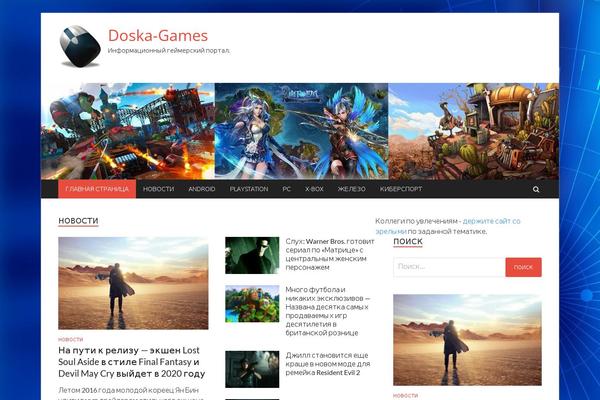The width and height of the screenshot is (600, 400).
Task: Open the Matrix series article thumbnail
Action: (x=252, y=255)
